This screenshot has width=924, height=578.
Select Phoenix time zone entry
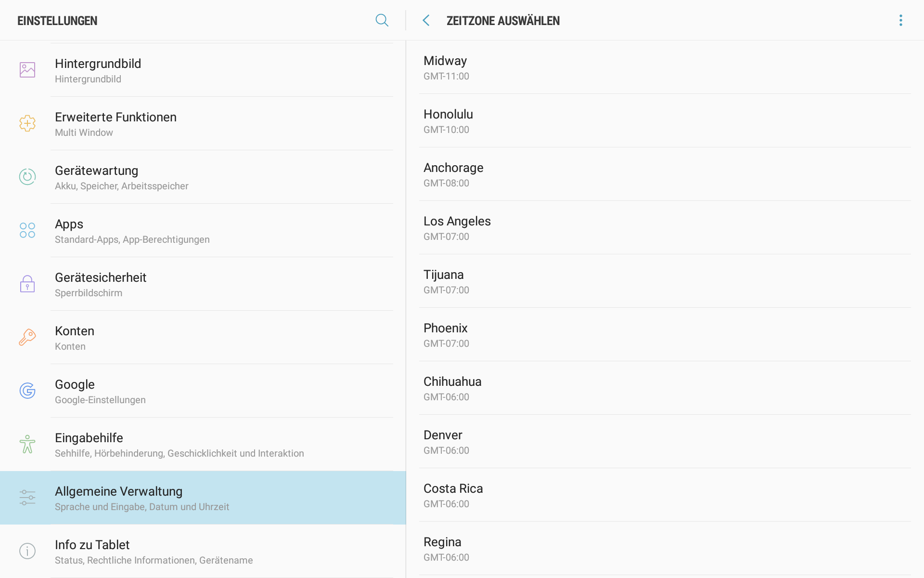(x=664, y=335)
